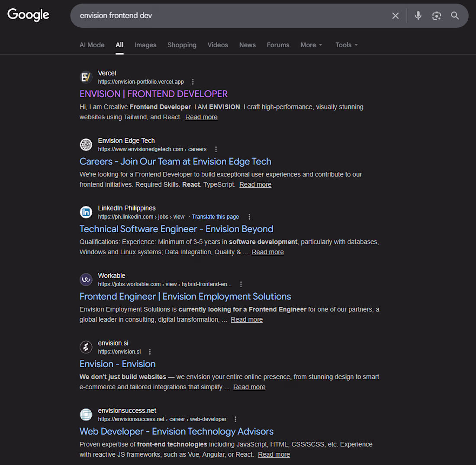476x465 pixels.
Task: Open three-dot menu for Vercel result
Action: coord(193,82)
